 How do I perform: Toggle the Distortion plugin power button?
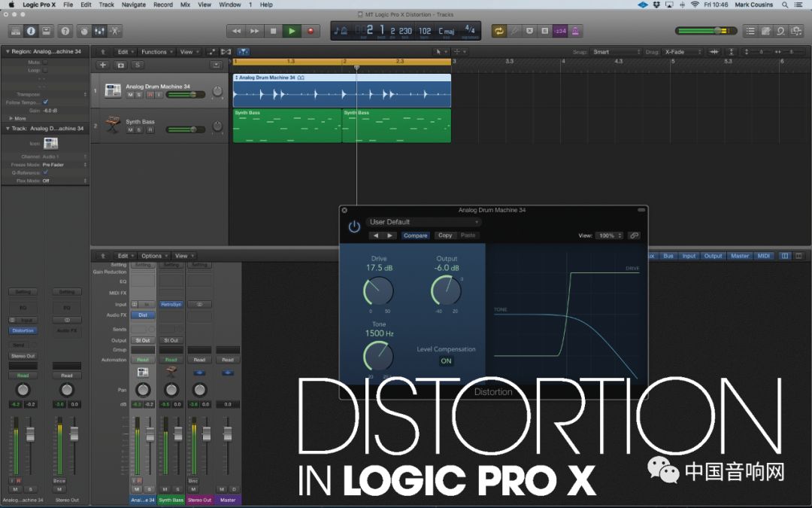tap(354, 227)
